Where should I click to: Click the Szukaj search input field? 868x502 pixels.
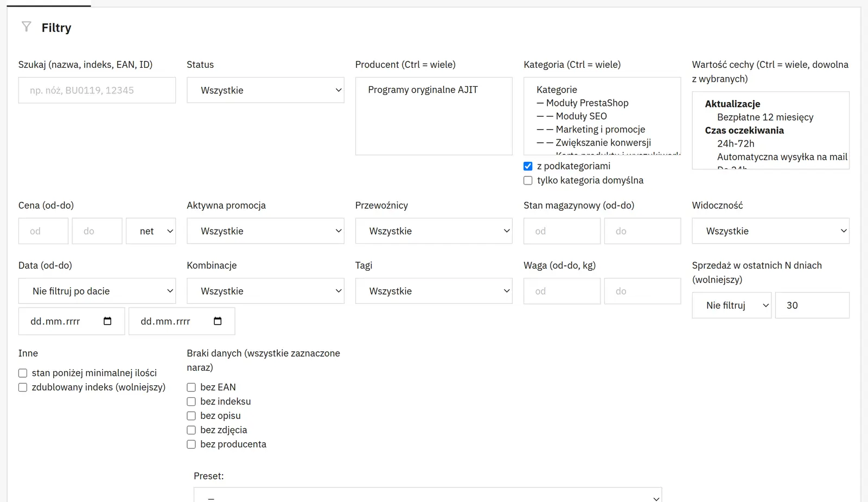click(x=97, y=90)
